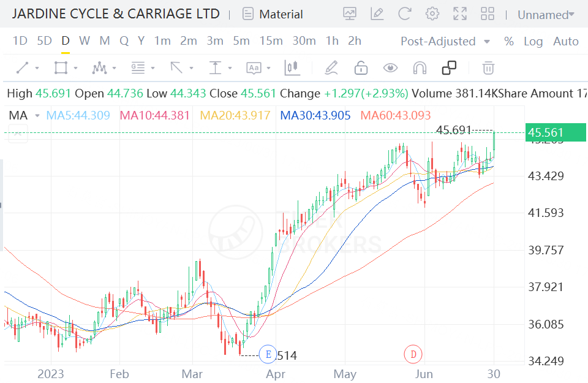Screen dimensions: 588x383
Task: Select the W weekly timeframe
Action: pyautogui.click(x=85, y=40)
